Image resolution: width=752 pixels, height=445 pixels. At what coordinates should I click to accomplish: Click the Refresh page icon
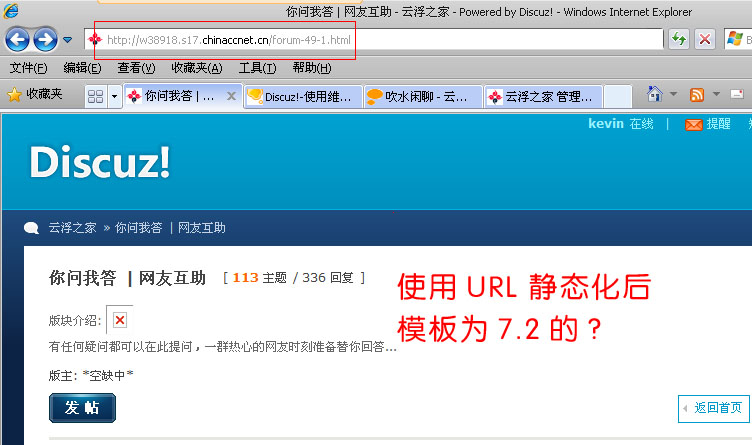coord(679,39)
